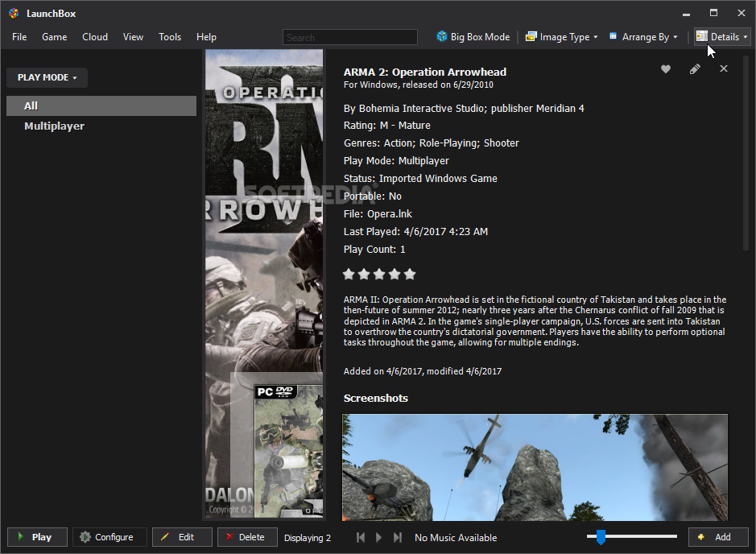Minimize the LaunchBox window
756x554 pixels.
click(x=686, y=14)
